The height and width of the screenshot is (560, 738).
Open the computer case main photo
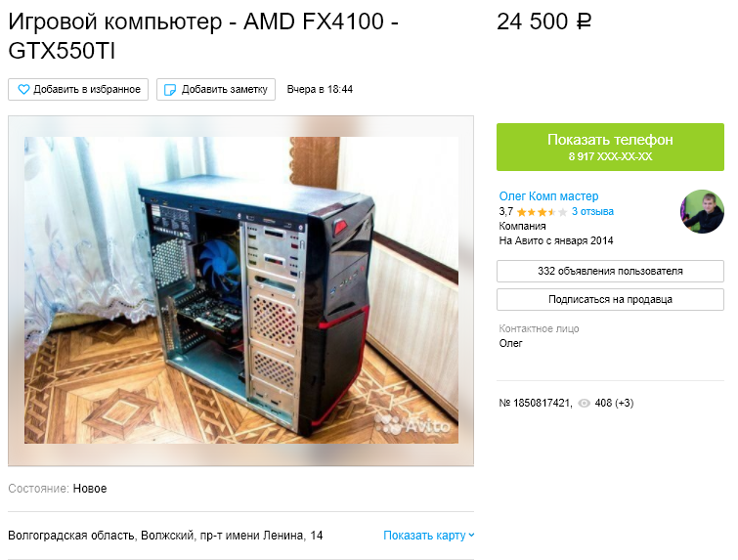click(241, 290)
